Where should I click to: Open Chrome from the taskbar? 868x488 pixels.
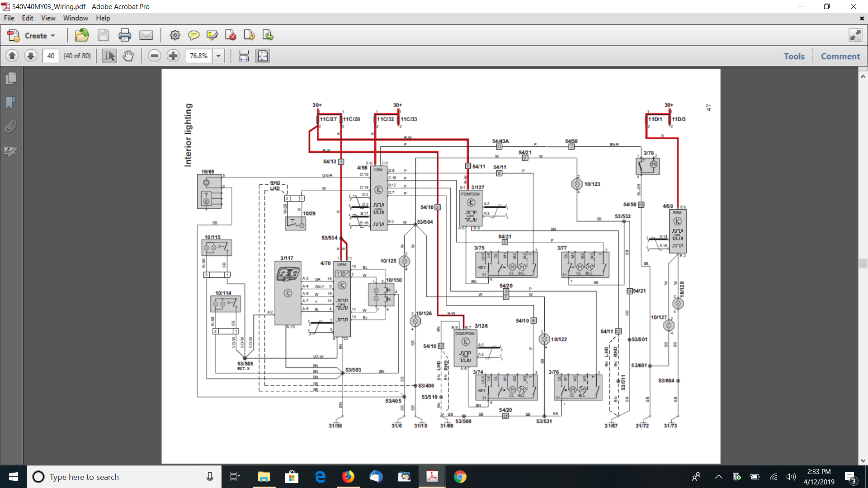460,477
